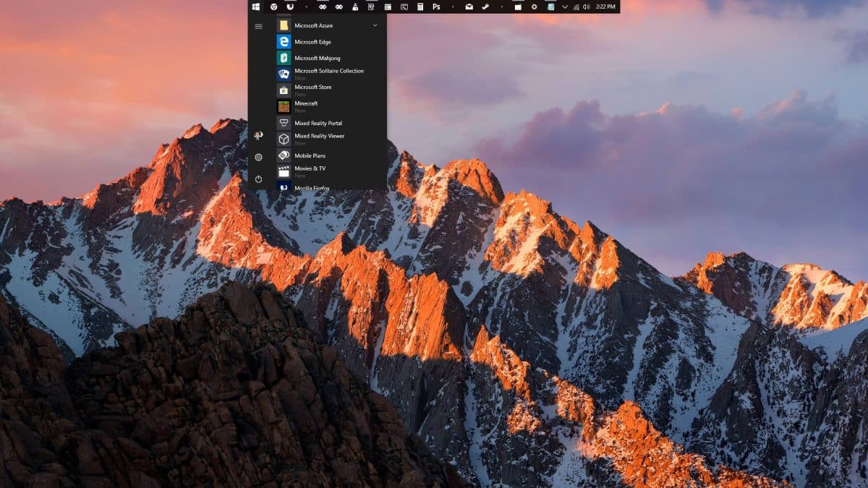The height and width of the screenshot is (488, 868).
Task: Expand the Microsoft Azure app group
Action: [x=375, y=25]
